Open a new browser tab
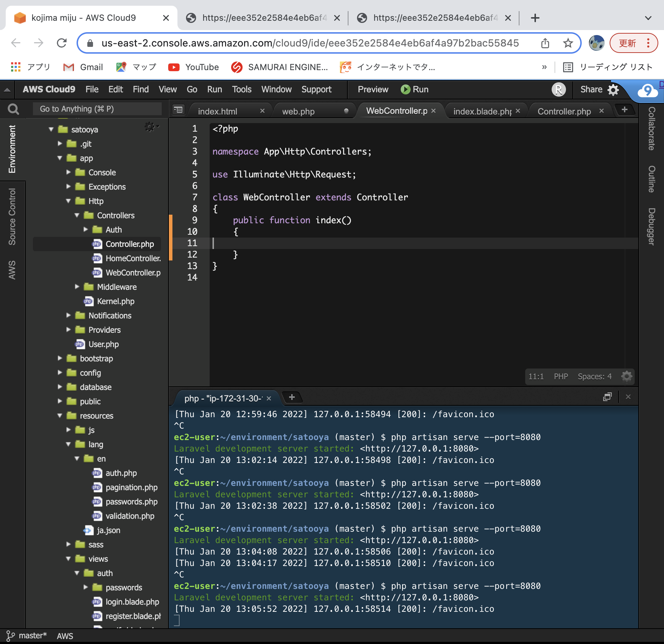Viewport: 664px width, 644px height. [535, 18]
